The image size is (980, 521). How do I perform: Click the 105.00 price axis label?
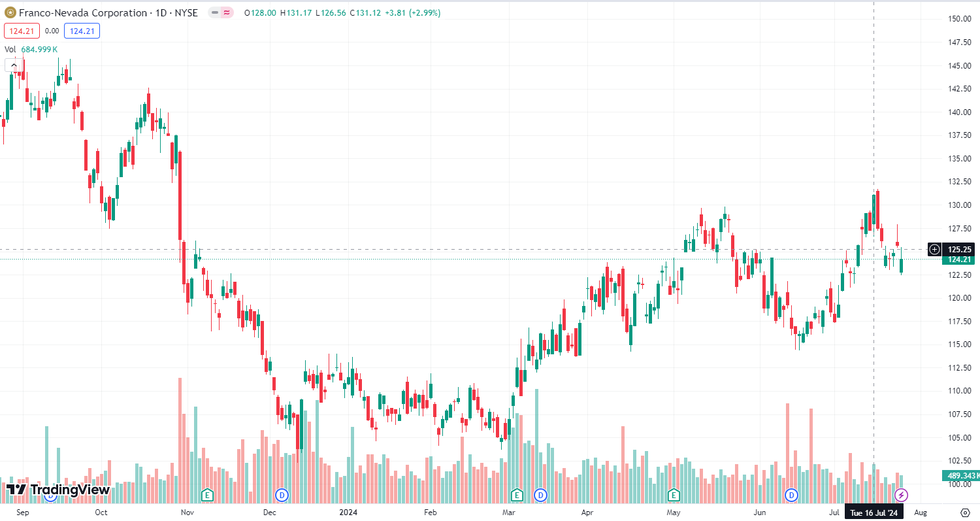tap(959, 437)
